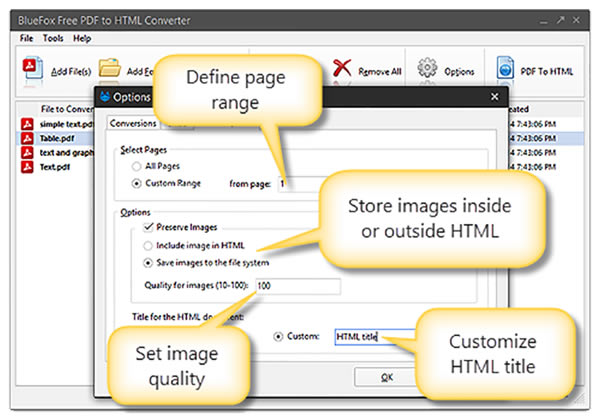600x420 pixels.
Task: Open the Tools menu
Action: click(53, 38)
